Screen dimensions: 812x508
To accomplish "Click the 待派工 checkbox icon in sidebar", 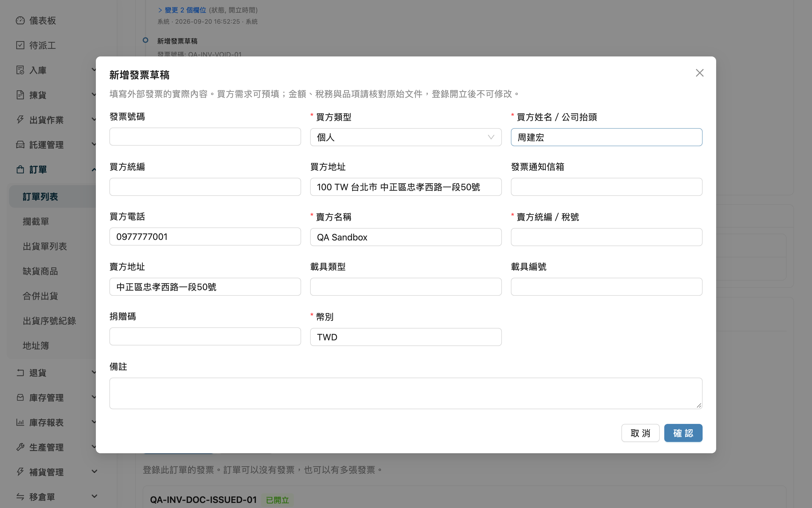I will tap(20, 45).
